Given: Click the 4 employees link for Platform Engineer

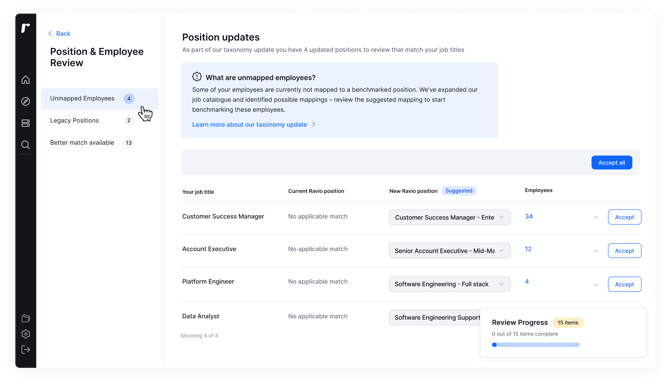Looking at the screenshot, I should 527,281.
